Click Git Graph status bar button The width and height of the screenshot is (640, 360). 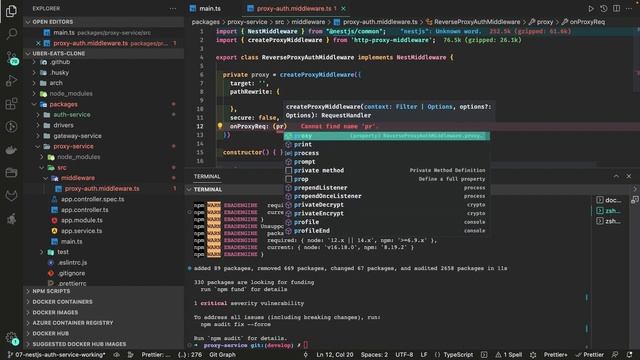222,355
